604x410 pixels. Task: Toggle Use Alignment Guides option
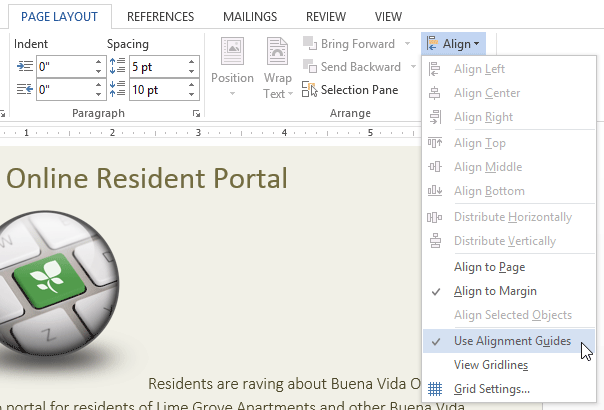click(512, 341)
